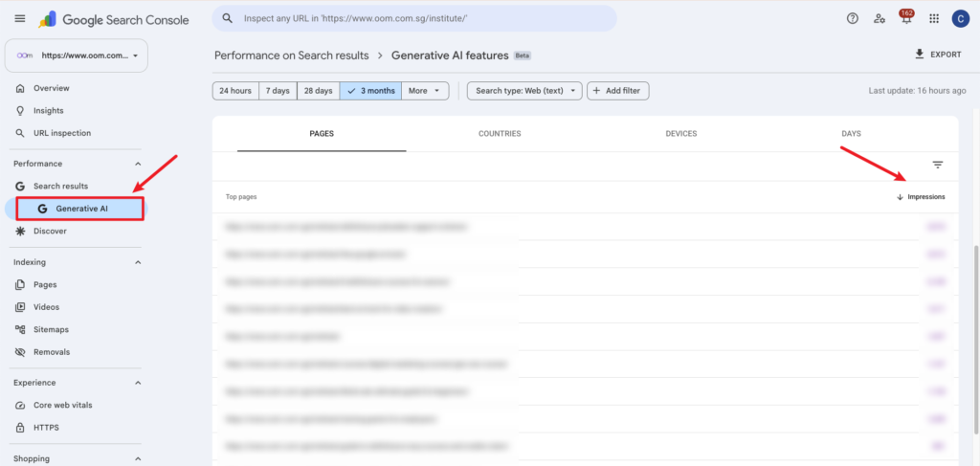Click the Google Search Console logo
This screenshot has height=466, width=980.
(x=113, y=20)
